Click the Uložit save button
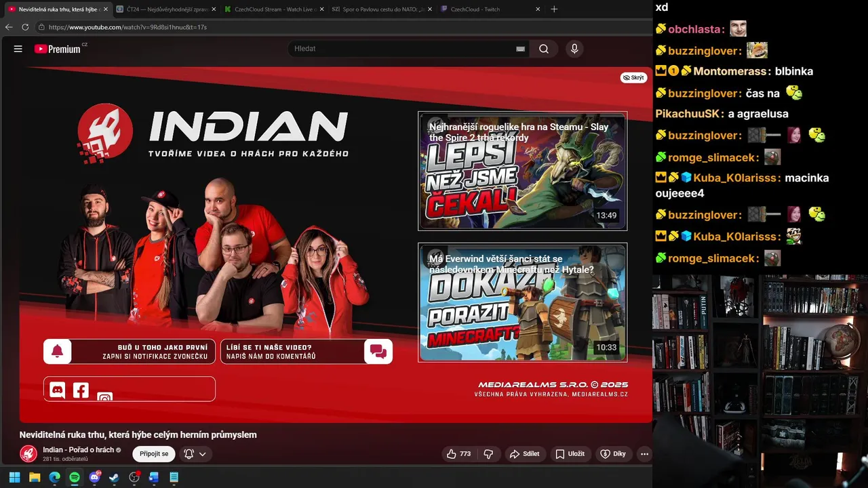The height and width of the screenshot is (488, 868). pyautogui.click(x=570, y=454)
